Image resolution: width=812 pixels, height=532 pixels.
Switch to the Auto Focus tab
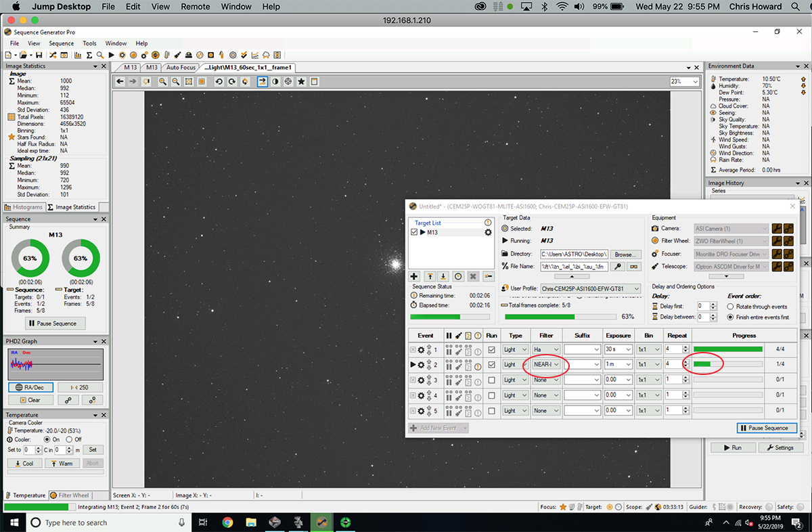pyautogui.click(x=181, y=67)
